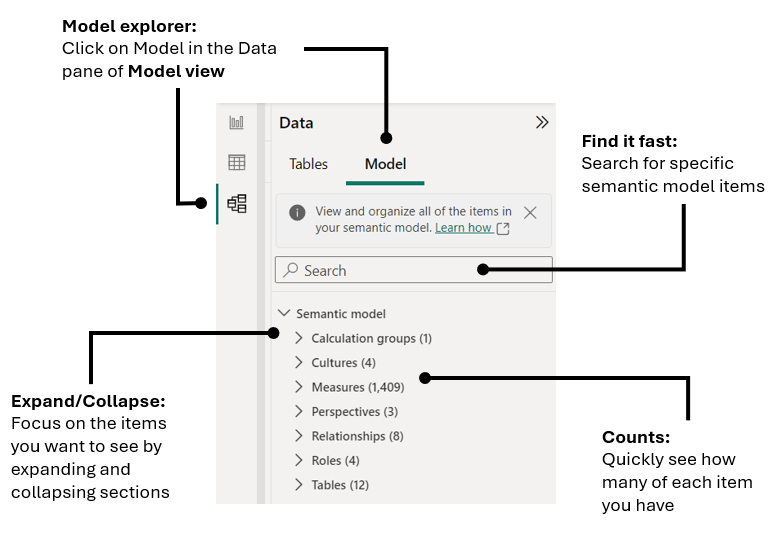Select Tables (12) row
784x543 pixels.
coord(340,486)
